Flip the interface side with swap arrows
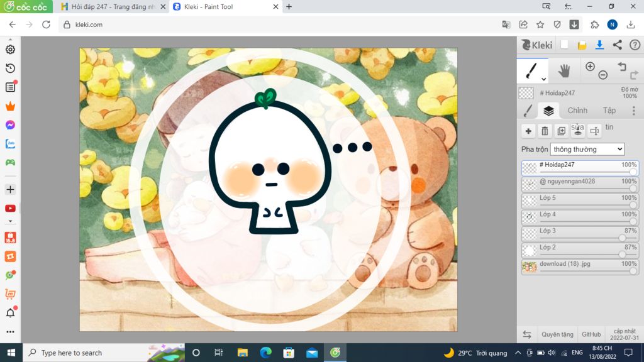This screenshot has height=362, width=644. pyautogui.click(x=527, y=334)
